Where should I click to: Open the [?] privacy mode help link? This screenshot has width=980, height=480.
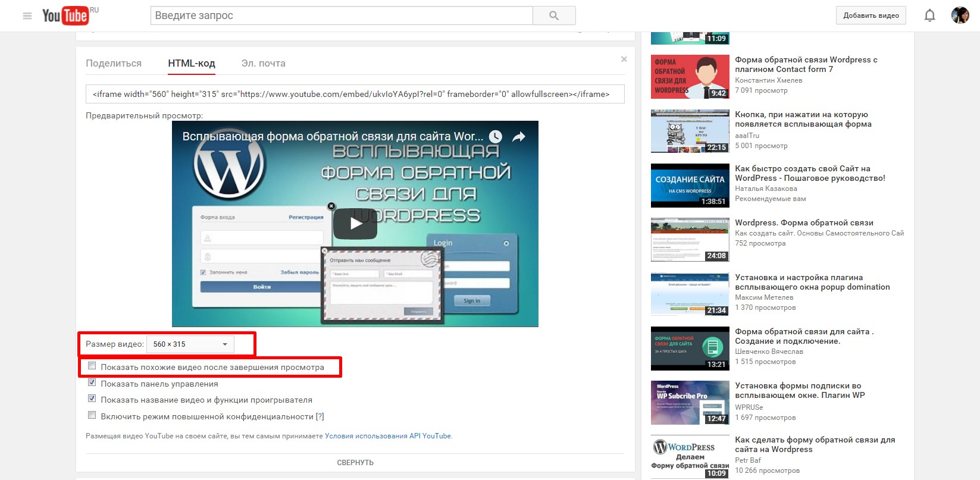320,416
